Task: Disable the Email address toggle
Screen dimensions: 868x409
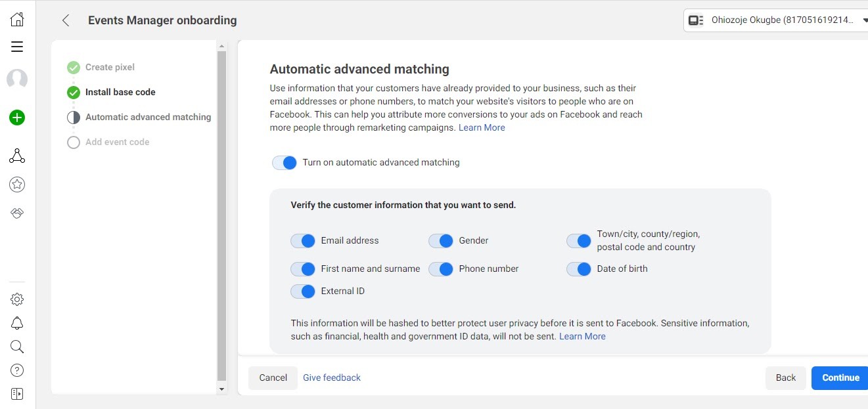Action: point(302,240)
